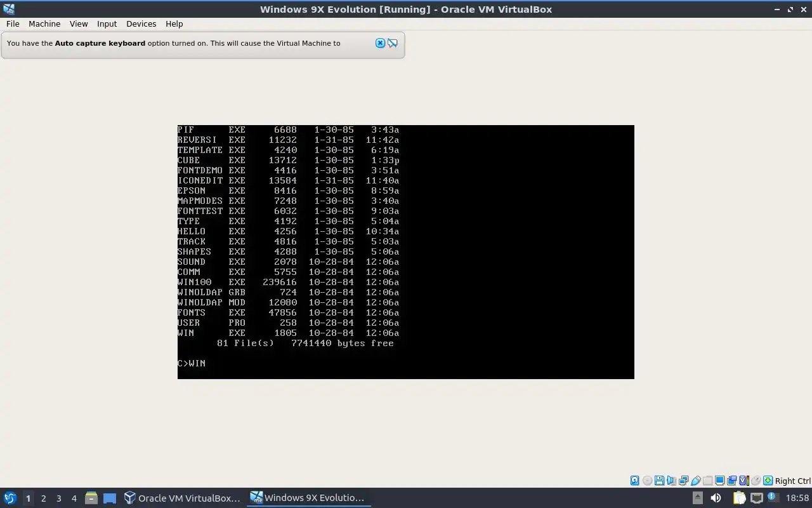Click the audio status indicator icon
Image resolution: width=812 pixels, height=508 pixels.
pos(671,481)
